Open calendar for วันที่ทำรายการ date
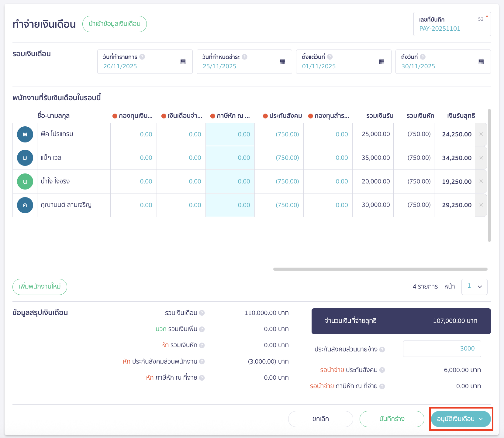The width and height of the screenshot is (504, 438). [183, 62]
